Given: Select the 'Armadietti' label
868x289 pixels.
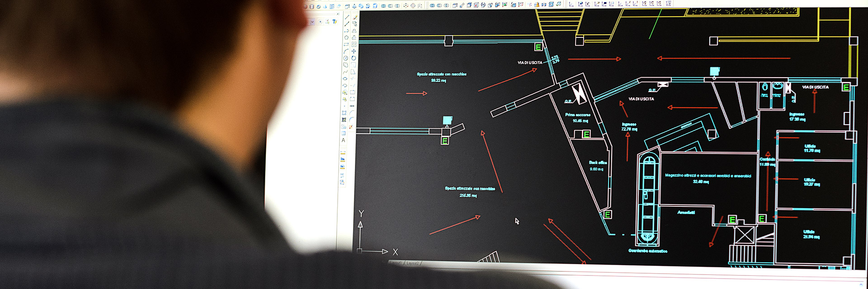Looking at the screenshot, I should 686,212.
